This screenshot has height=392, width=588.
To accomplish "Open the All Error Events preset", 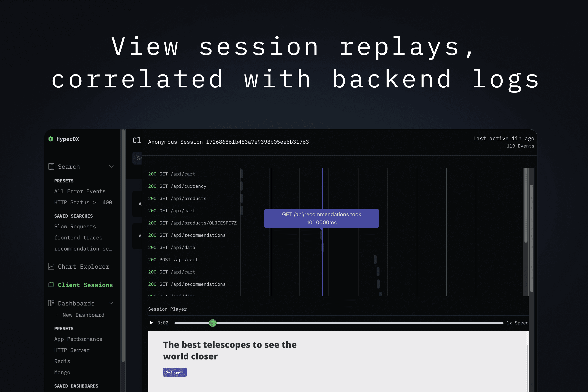I will [x=80, y=191].
